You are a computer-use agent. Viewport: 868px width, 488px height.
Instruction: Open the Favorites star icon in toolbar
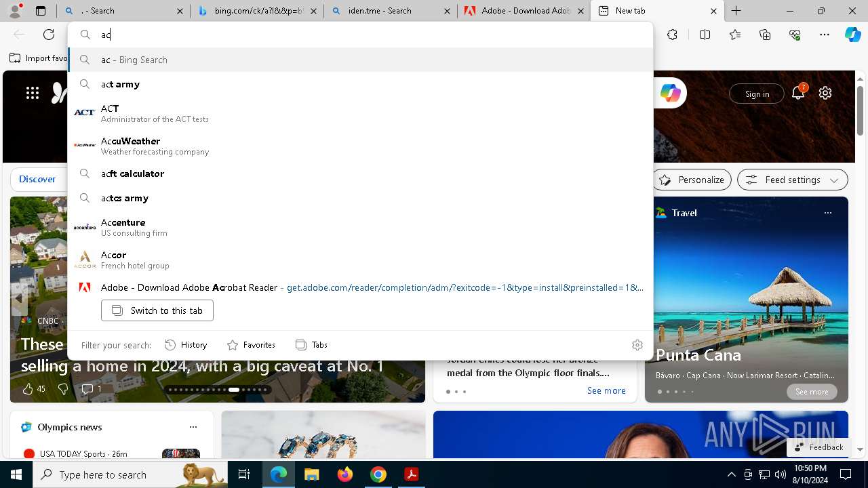point(735,35)
